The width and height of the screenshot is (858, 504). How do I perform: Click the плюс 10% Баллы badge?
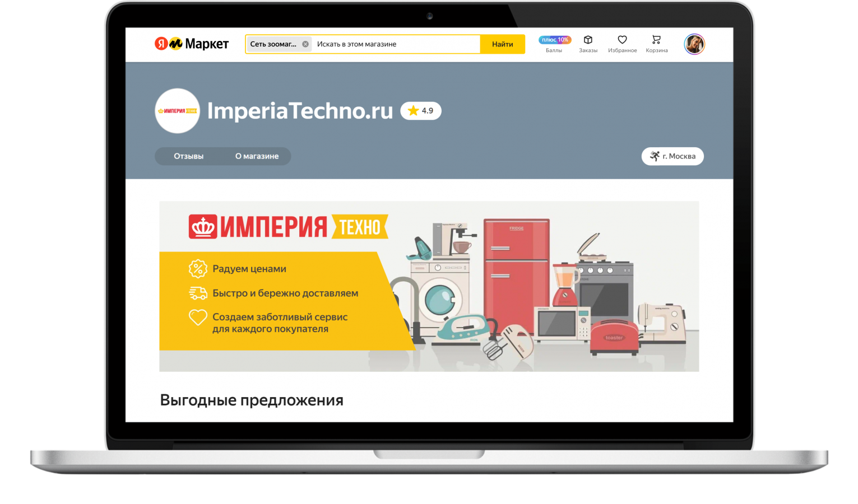555,40
